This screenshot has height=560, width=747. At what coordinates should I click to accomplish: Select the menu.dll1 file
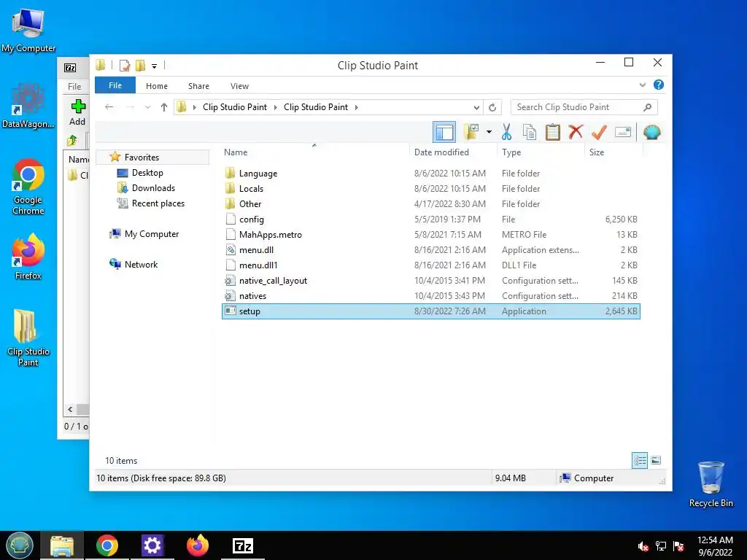point(430,265)
